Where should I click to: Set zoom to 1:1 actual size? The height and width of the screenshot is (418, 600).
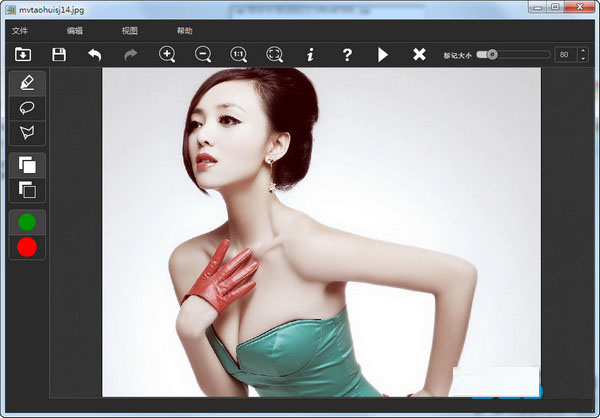click(x=239, y=54)
